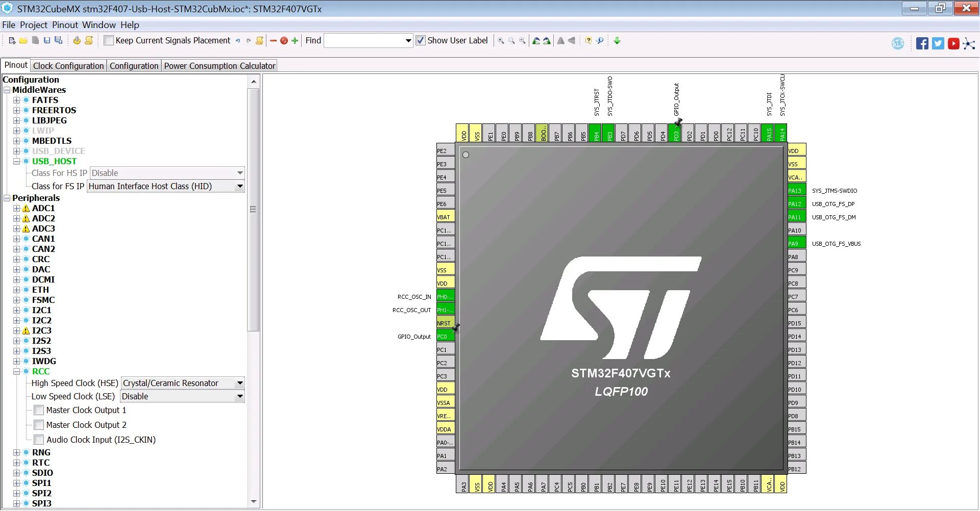Enable Keep Current Signals Placement checkbox
The height and width of the screenshot is (511, 980).
click(x=108, y=40)
